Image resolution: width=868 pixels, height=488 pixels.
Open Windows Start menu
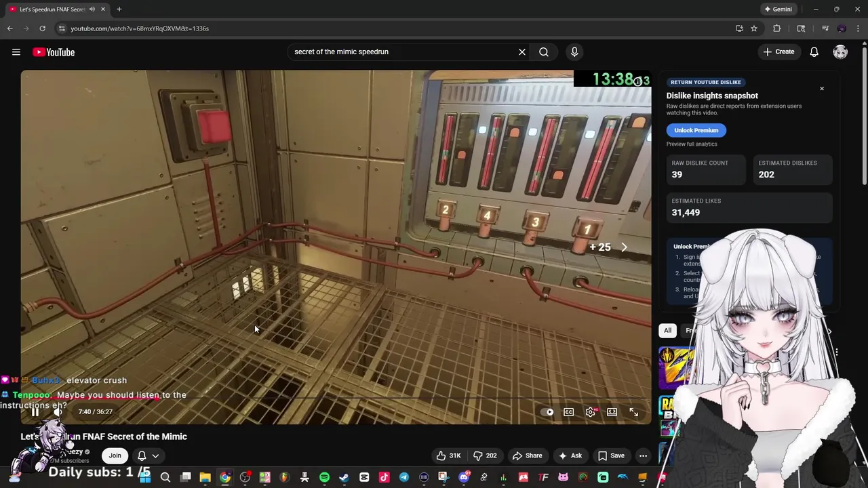[x=145, y=477]
